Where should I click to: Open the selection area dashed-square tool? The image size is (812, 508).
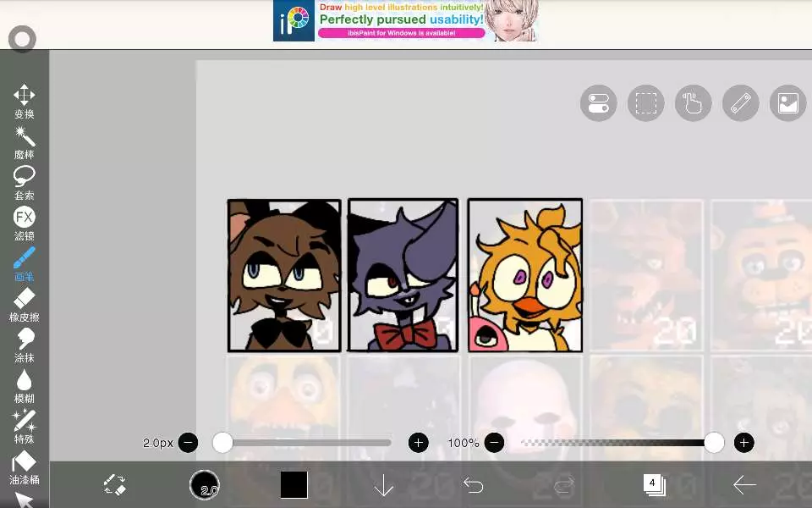pyautogui.click(x=645, y=102)
